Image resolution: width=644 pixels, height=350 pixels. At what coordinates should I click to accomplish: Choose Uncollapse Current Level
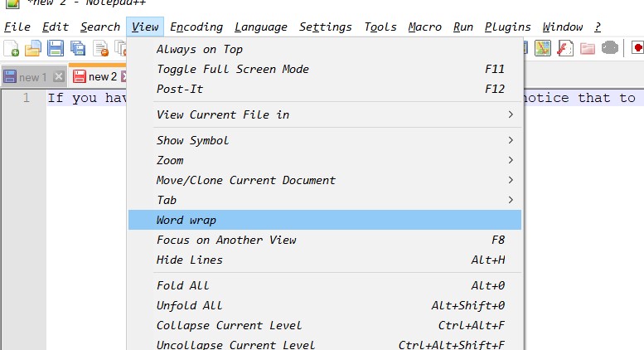(x=324, y=344)
